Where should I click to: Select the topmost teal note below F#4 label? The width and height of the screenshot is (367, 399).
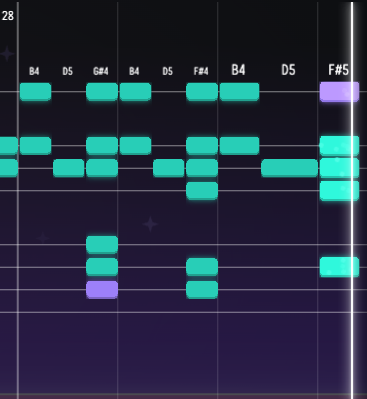[202, 92]
